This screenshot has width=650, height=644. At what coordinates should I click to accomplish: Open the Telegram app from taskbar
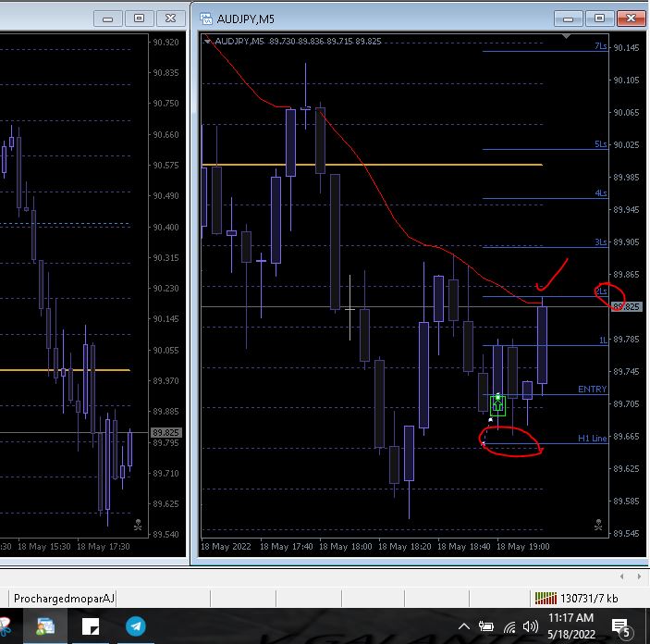tap(136, 626)
